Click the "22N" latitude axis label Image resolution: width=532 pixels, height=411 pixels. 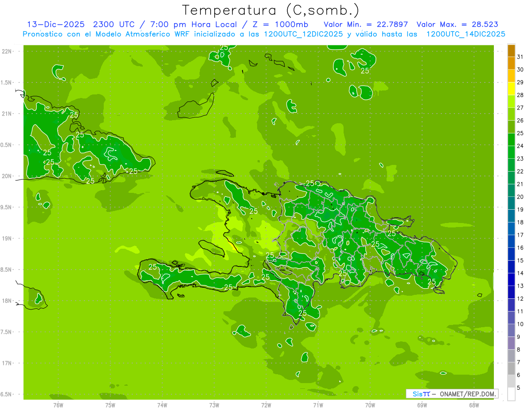(x=7, y=51)
